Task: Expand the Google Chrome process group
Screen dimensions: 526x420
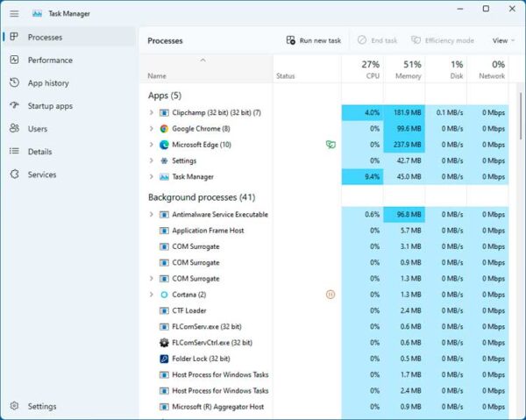Action: pyautogui.click(x=152, y=129)
